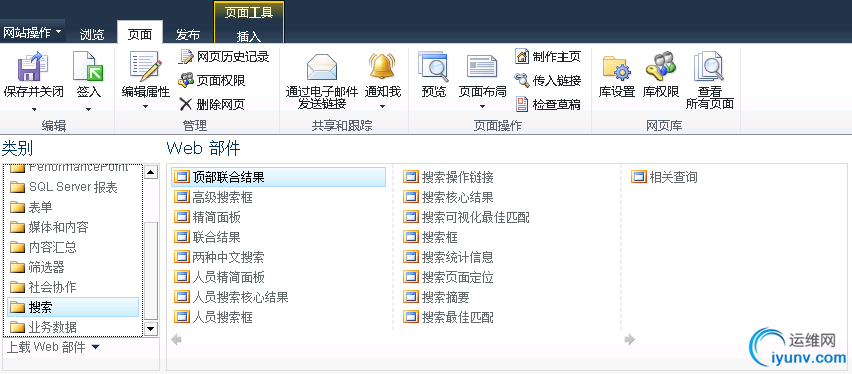Open the 网站操作 menu
This screenshot has height=374, width=852.
[x=32, y=33]
